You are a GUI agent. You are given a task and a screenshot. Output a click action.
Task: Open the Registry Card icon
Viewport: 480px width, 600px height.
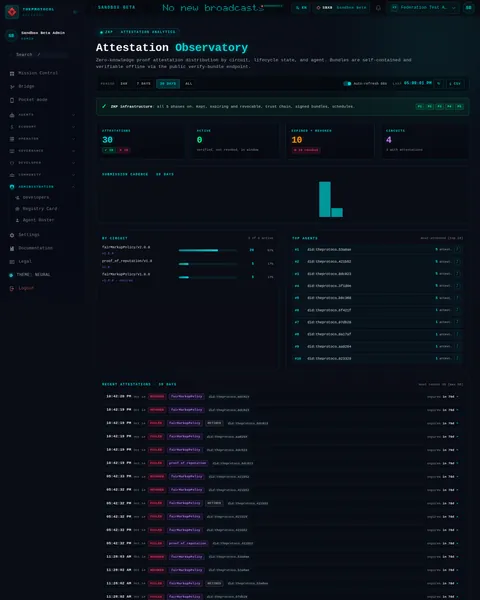(17, 209)
